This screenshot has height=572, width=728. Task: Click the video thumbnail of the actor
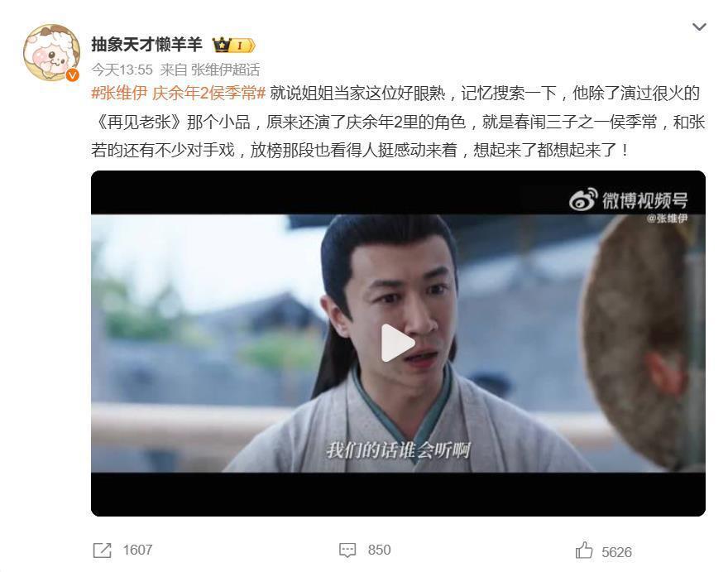pyautogui.click(x=398, y=344)
